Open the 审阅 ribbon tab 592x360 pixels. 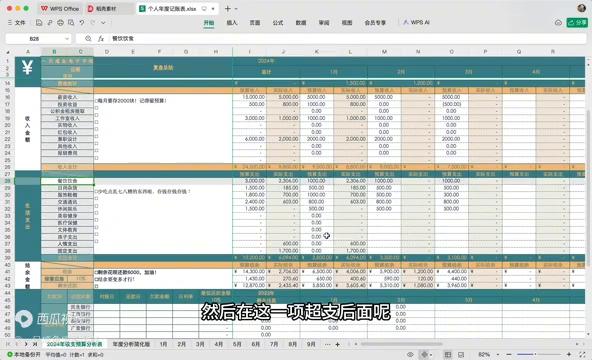pos(324,23)
